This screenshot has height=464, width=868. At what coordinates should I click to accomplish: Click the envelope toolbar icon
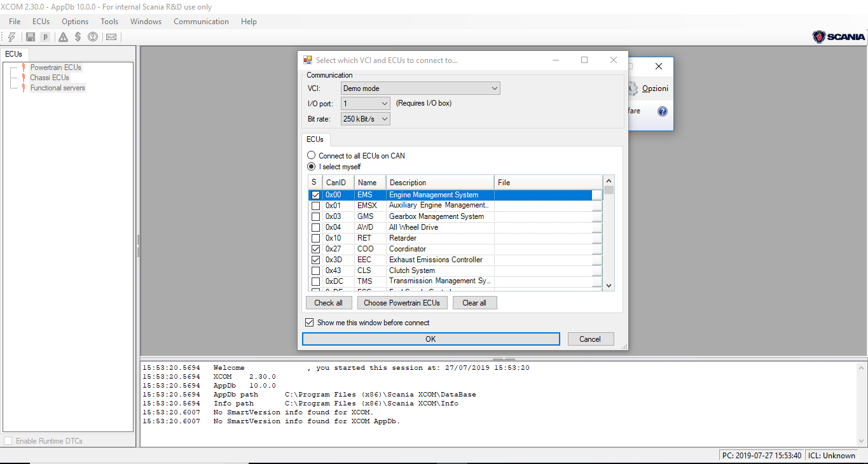coord(111,37)
